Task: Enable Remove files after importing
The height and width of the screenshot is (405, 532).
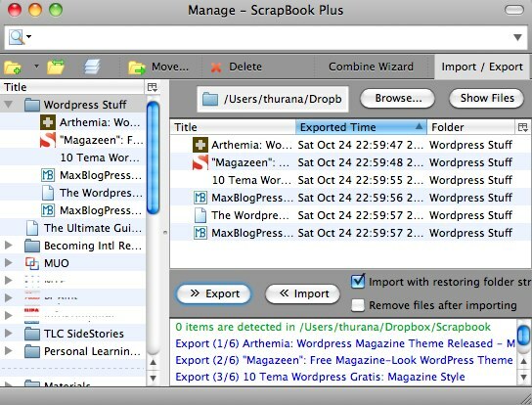Action: 358,305
